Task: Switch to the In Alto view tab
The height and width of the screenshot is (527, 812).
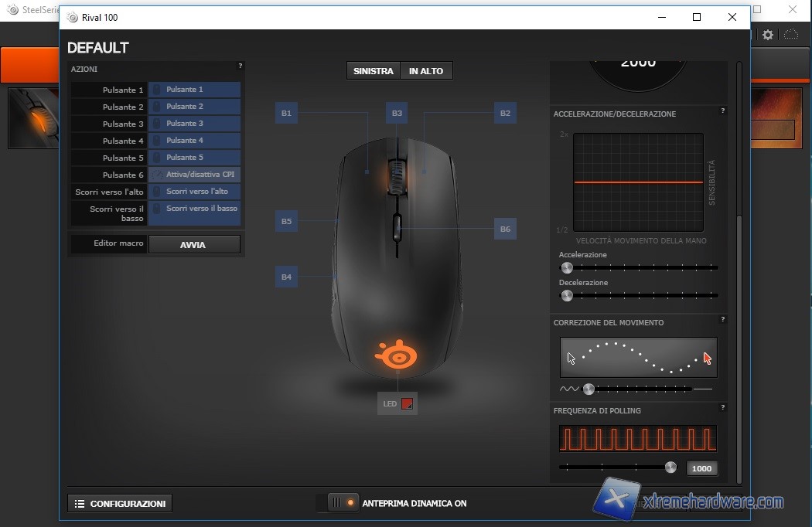Action: click(x=426, y=71)
